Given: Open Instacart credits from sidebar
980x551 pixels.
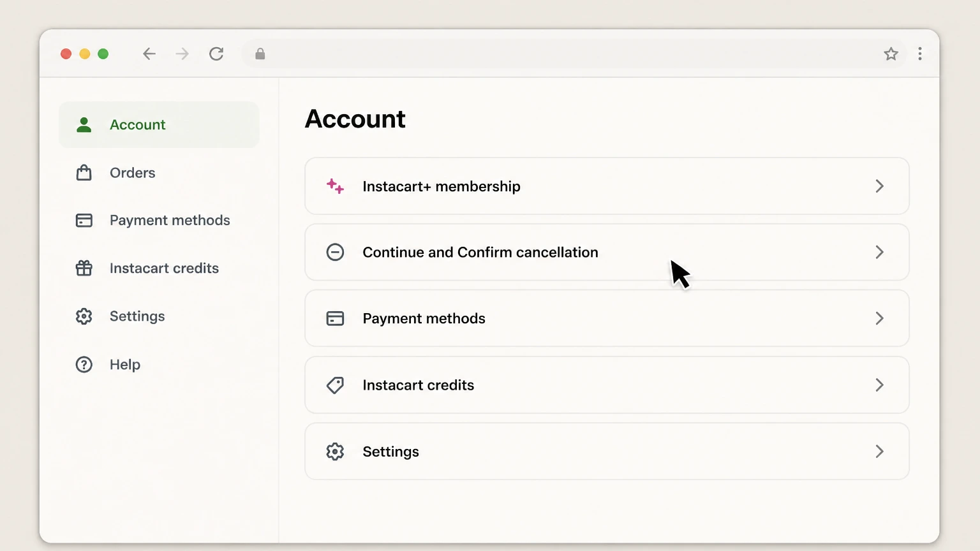Looking at the screenshot, I should pyautogui.click(x=159, y=268).
